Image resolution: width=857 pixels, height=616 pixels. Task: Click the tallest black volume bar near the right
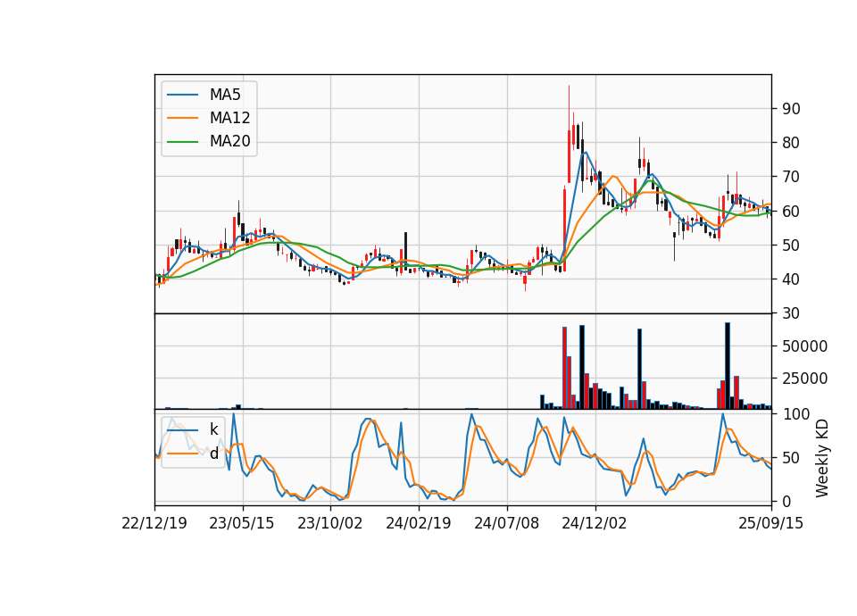[x=728, y=366]
